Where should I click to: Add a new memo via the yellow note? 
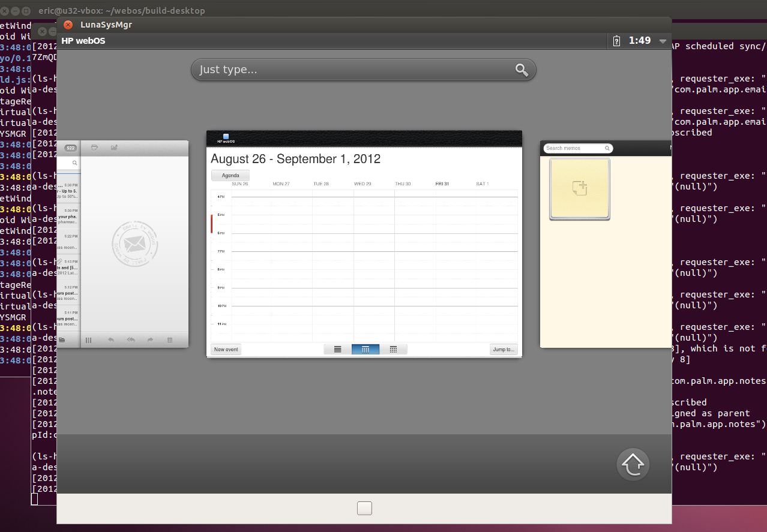(x=579, y=189)
